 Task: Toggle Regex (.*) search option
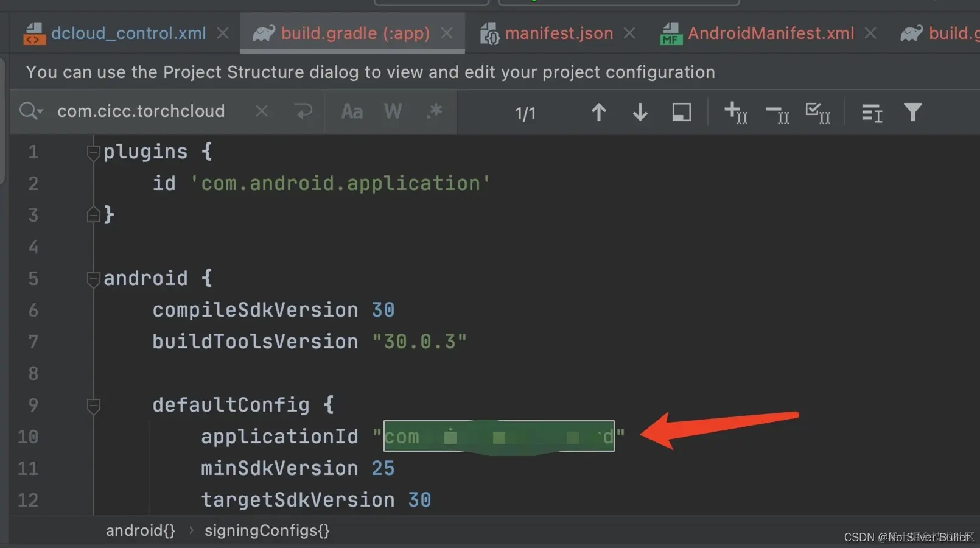pyautogui.click(x=434, y=111)
